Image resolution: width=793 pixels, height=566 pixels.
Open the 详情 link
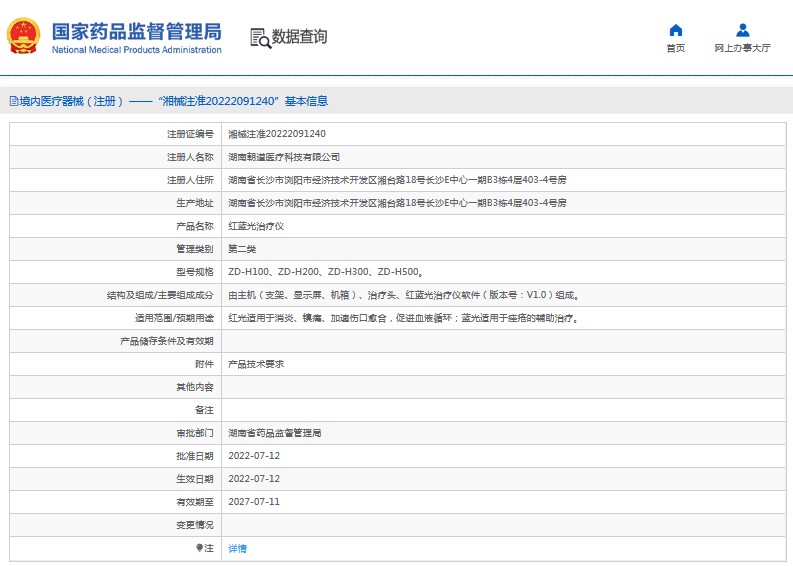click(237, 548)
